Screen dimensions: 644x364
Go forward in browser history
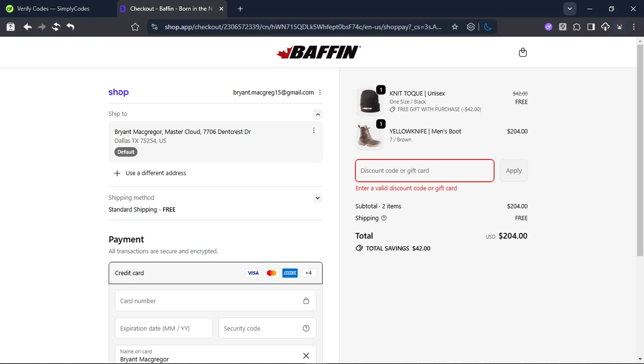point(42,27)
